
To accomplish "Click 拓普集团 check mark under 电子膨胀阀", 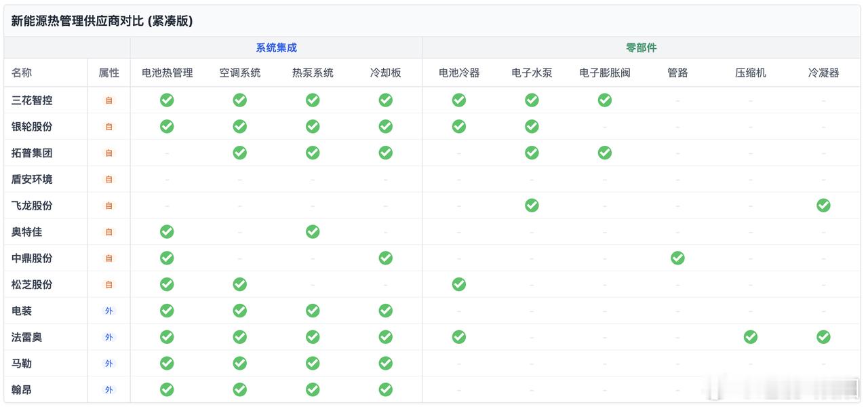I will click(605, 153).
